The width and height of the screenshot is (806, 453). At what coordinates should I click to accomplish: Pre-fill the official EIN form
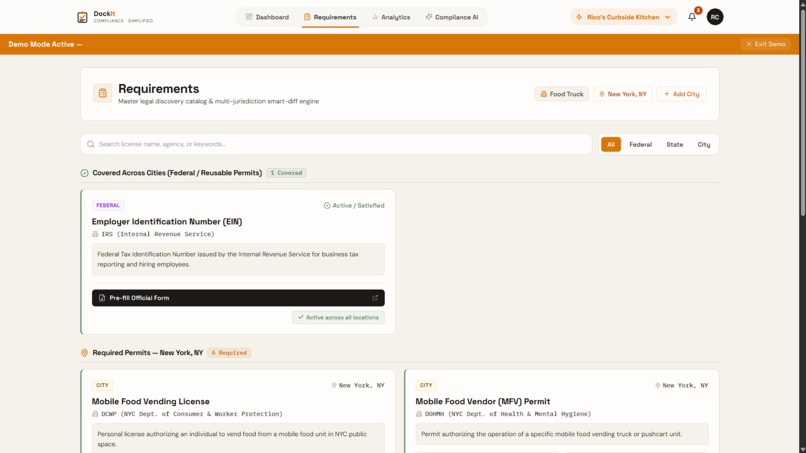pyautogui.click(x=238, y=298)
